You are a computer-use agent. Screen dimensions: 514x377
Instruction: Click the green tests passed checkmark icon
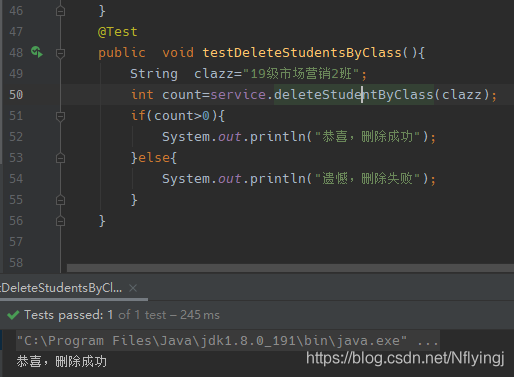point(13,315)
